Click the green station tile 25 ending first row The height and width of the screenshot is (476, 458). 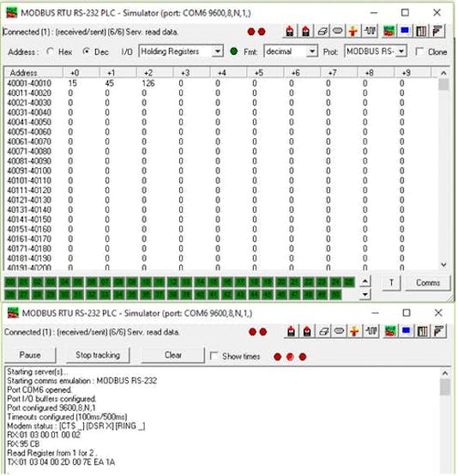(349, 282)
